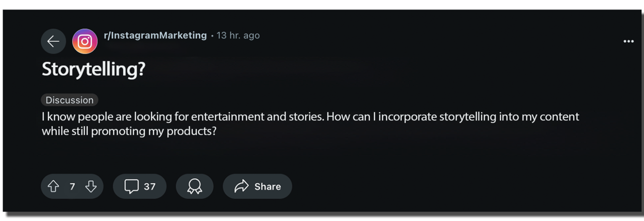Select the "Storytelling?" post title
Image resolution: width=644 pixels, height=221 pixels.
(x=93, y=69)
